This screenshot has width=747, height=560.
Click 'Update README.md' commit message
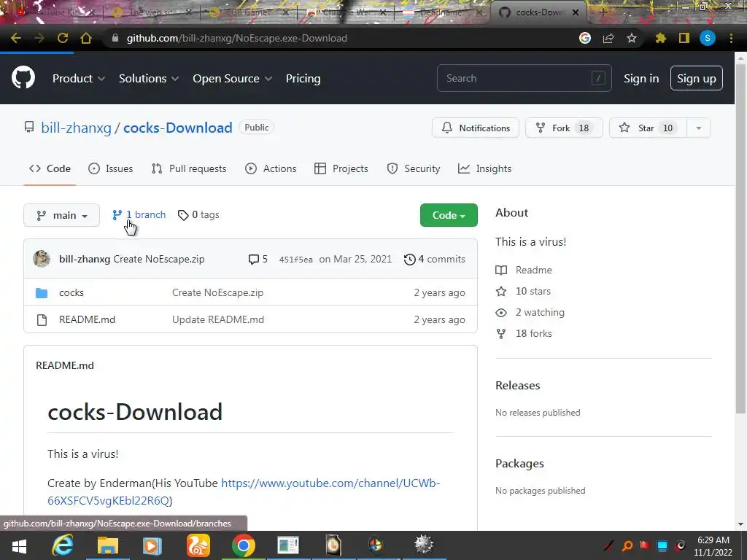[x=218, y=319]
